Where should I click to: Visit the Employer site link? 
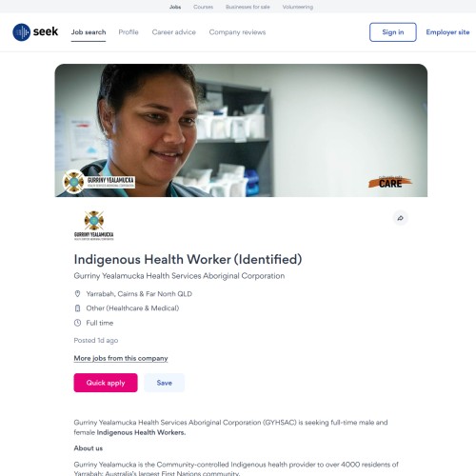(447, 32)
